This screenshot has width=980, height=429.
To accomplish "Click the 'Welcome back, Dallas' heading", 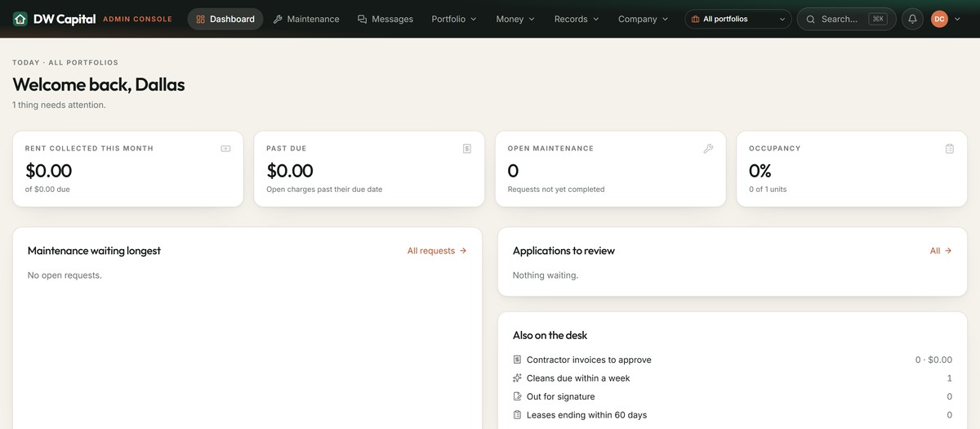I will (99, 84).
